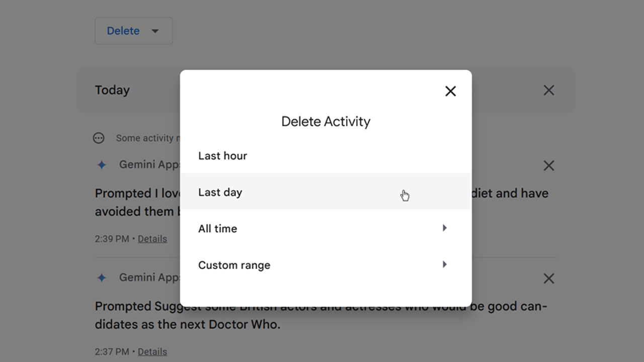Open Details for the 2:37 PM entry
The height and width of the screenshot is (362, 644).
coord(152,351)
